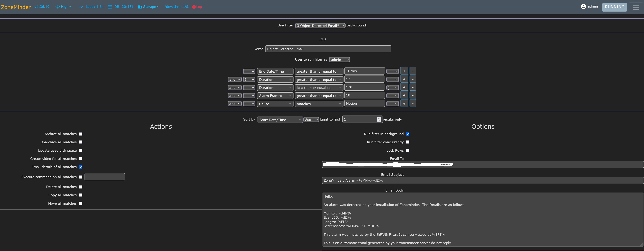644x251 pixels.
Task: Click the filter Name input field
Action: pos(328,49)
